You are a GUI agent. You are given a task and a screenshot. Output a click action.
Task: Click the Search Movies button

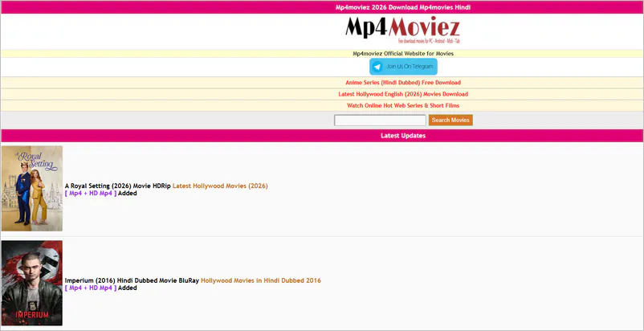450,121
